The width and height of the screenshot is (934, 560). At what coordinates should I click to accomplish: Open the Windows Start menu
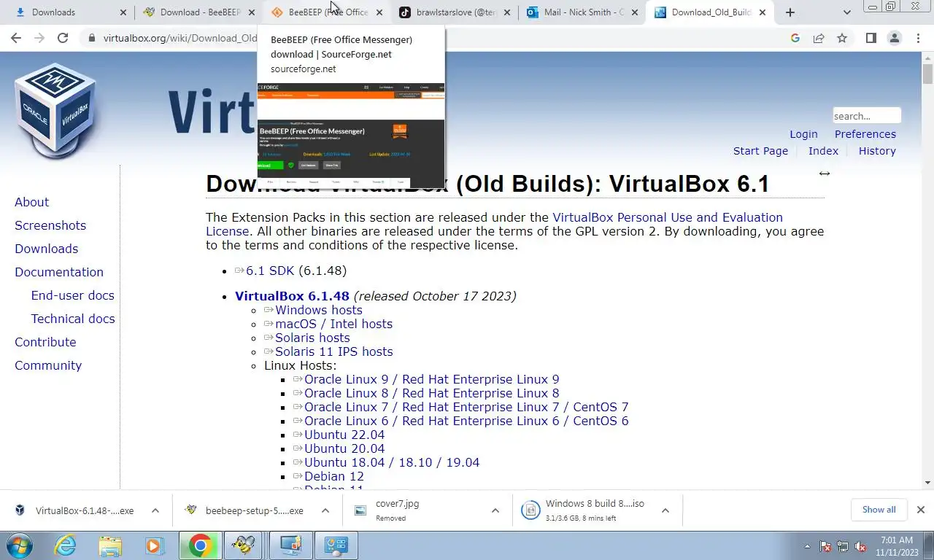(x=20, y=545)
